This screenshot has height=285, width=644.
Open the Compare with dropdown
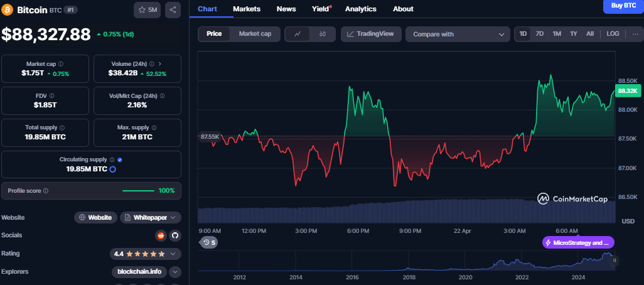(x=458, y=35)
